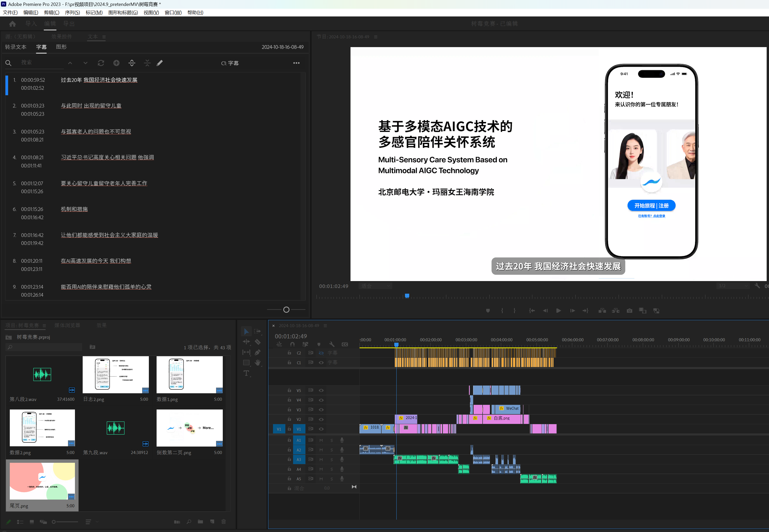Open the 文本 panel menu

pos(104,37)
